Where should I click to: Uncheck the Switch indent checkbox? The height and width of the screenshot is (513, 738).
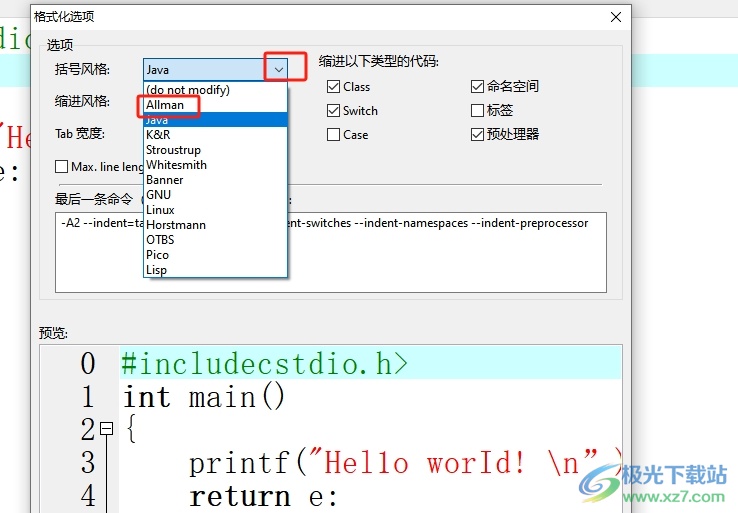[x=334, y=111]
